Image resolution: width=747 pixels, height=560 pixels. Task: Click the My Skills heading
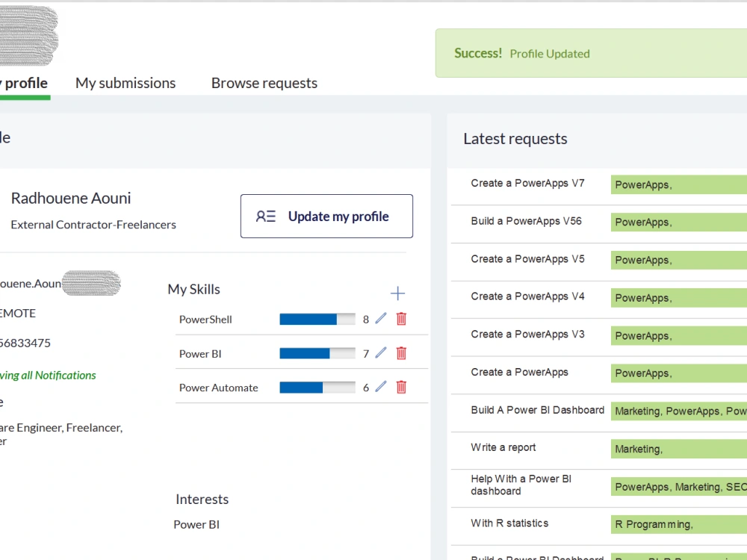pyautogui.click(x=194, y=290)
